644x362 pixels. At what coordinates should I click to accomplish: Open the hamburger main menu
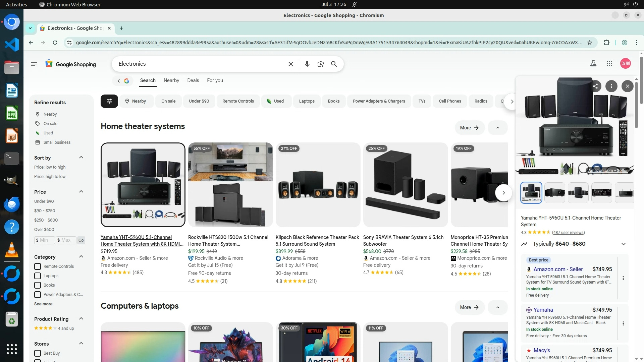click(34, 64)
